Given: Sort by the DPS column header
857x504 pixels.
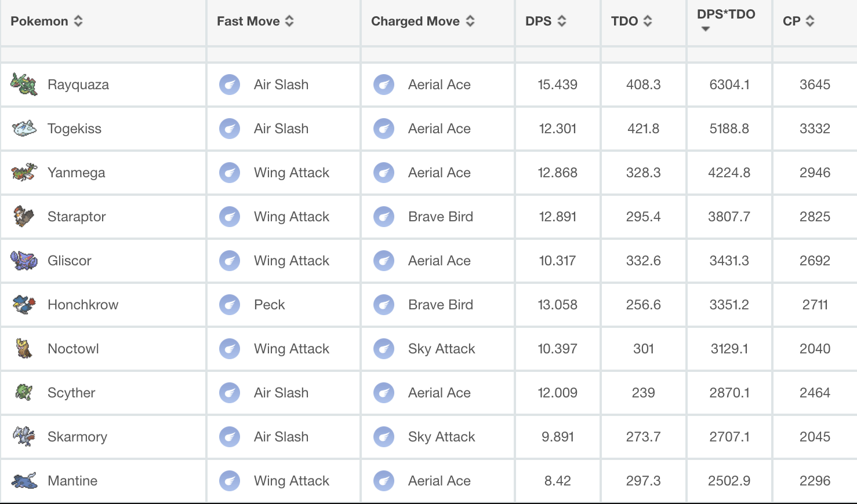Looking at the screenshot, I should click(546, 21).
